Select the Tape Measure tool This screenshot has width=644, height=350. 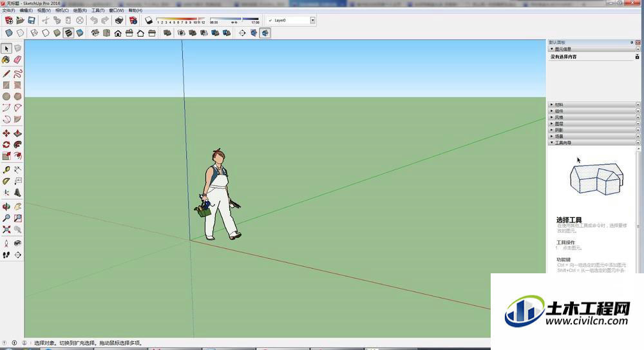click(6, 170)
